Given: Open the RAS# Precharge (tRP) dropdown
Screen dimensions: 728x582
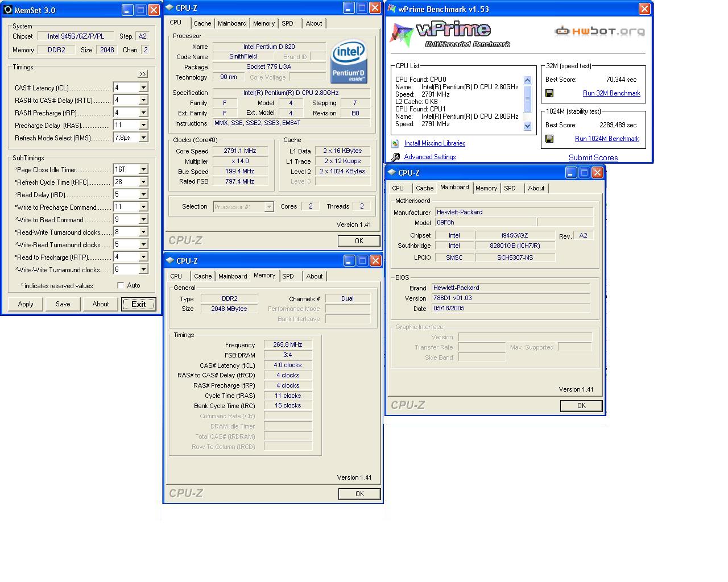Looking at the screenshot, I should (x=143, y=113).
